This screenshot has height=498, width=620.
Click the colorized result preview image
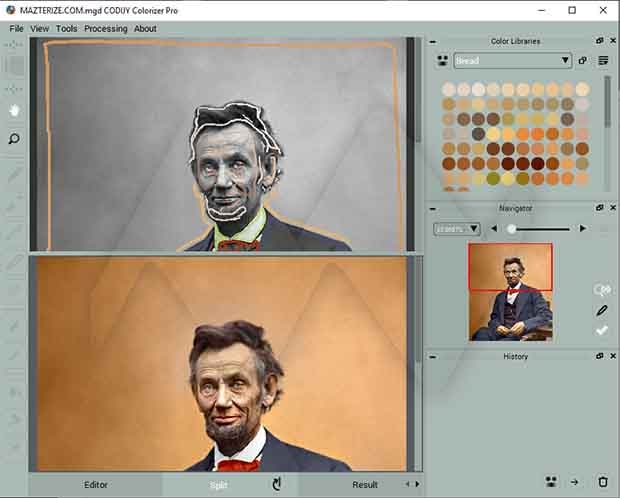point(221,364)
